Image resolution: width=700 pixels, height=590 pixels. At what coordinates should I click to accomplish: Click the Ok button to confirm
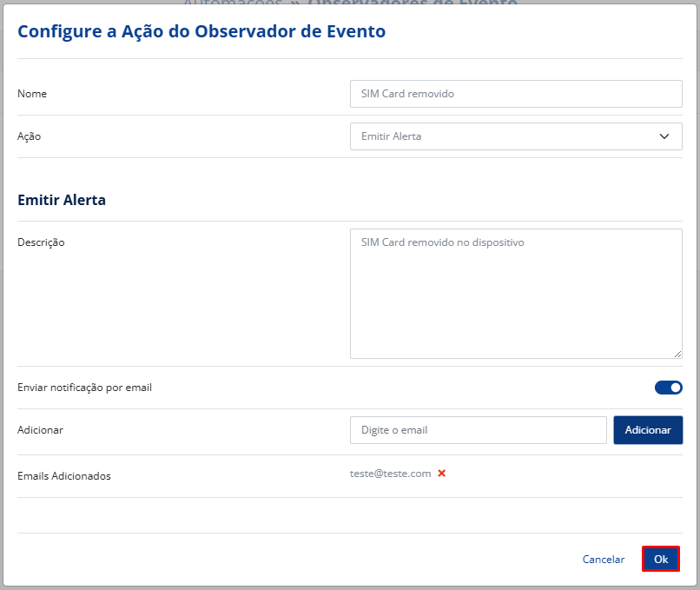(661, 560)
